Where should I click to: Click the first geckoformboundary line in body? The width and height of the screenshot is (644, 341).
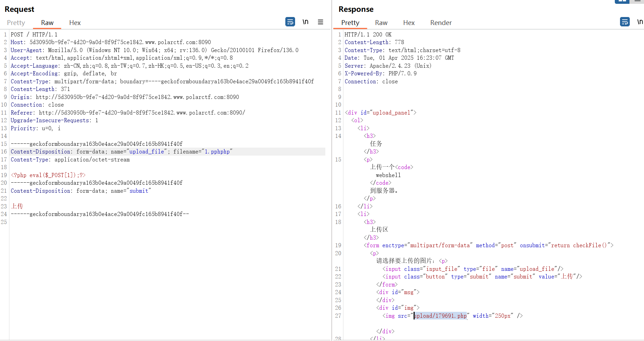click(97, 144)
